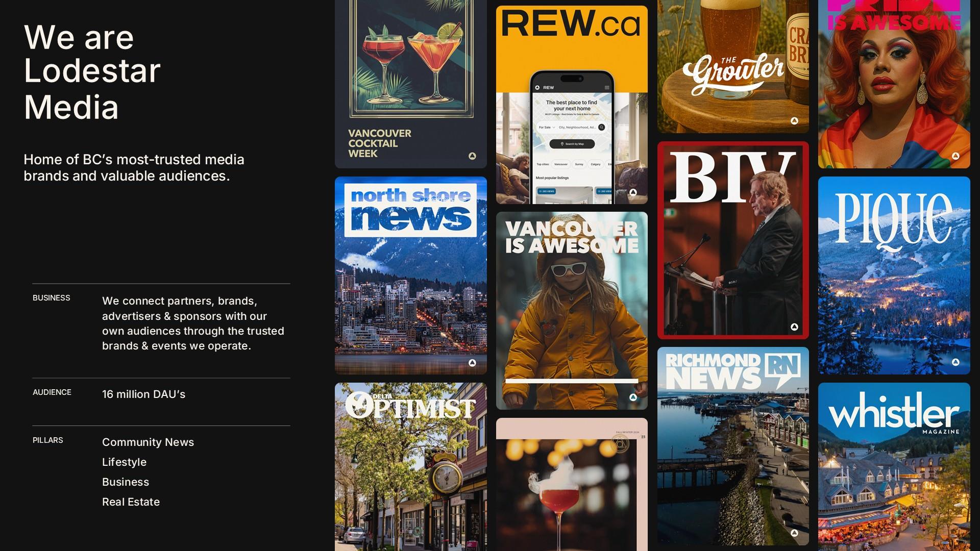The image size is (980, 551).
Task: Click the Lodestar logo on Vancouver Is Awesome card
Action: [633, 397]
